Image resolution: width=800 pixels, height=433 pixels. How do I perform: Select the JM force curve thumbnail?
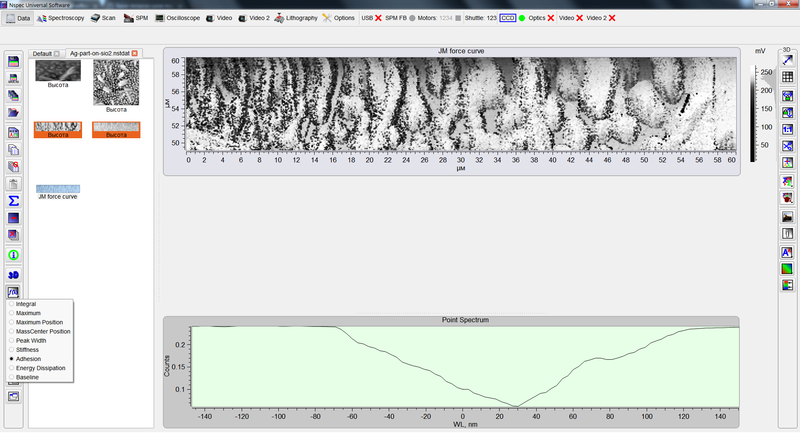click(x=57, y=190)
